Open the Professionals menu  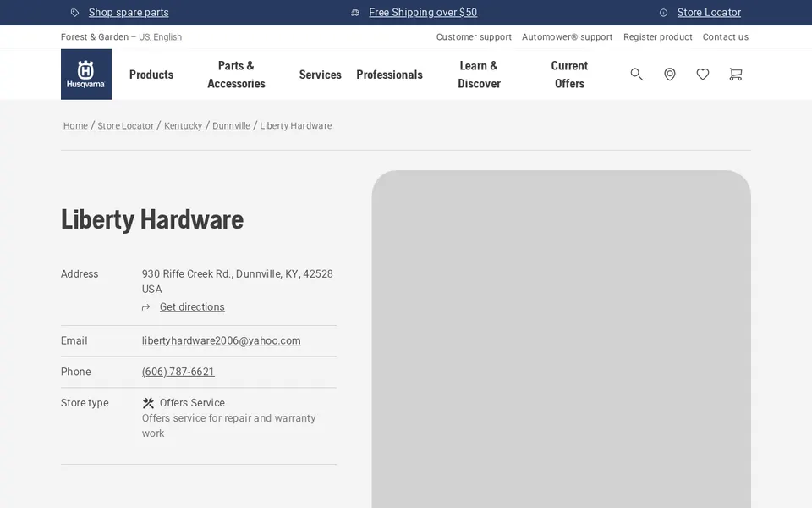(389, 75)
